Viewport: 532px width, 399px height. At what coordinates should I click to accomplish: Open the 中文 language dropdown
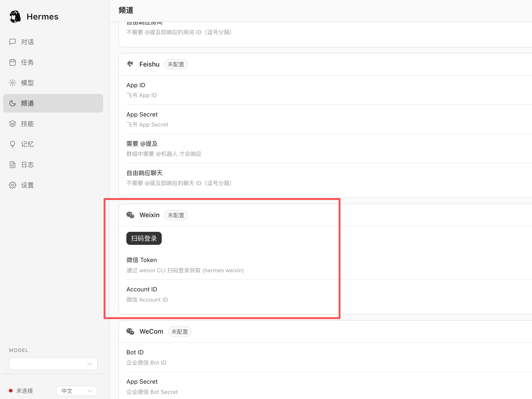[x=76, y=391]
